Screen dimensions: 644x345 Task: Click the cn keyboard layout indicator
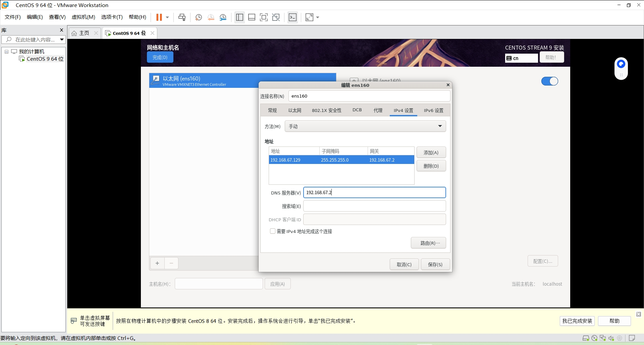click(x=521, y=58)
